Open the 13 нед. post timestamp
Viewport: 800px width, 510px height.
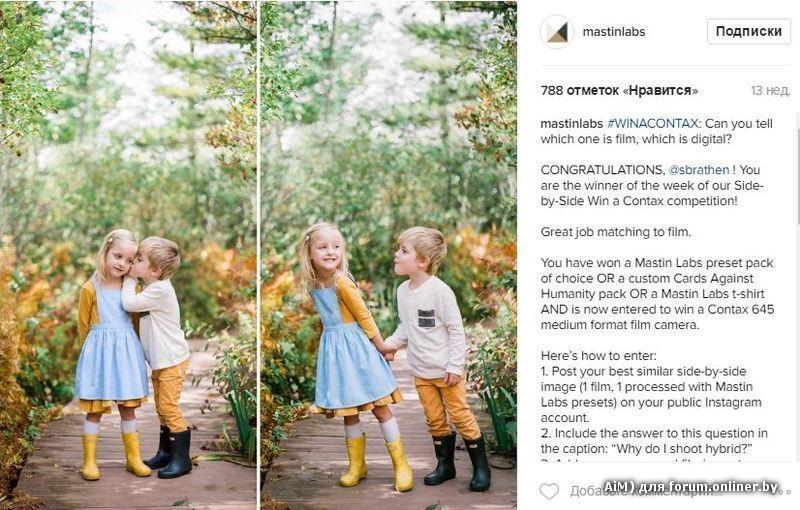[770, 91]
